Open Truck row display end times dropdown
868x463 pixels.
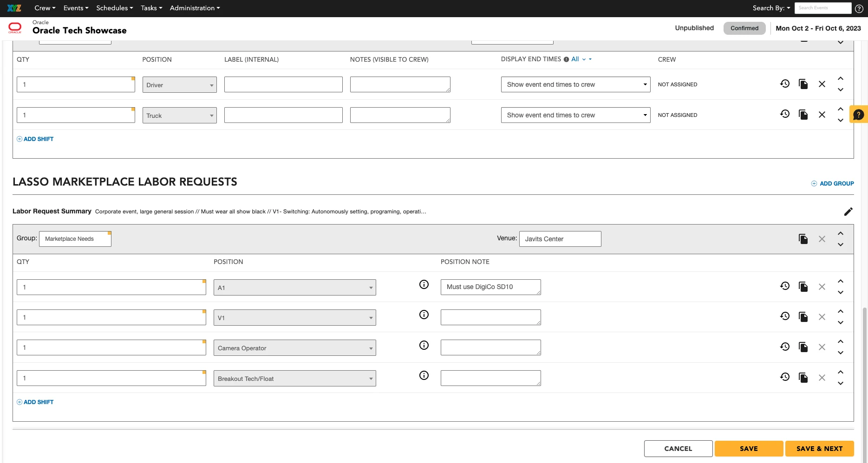[x=575, y=115]
